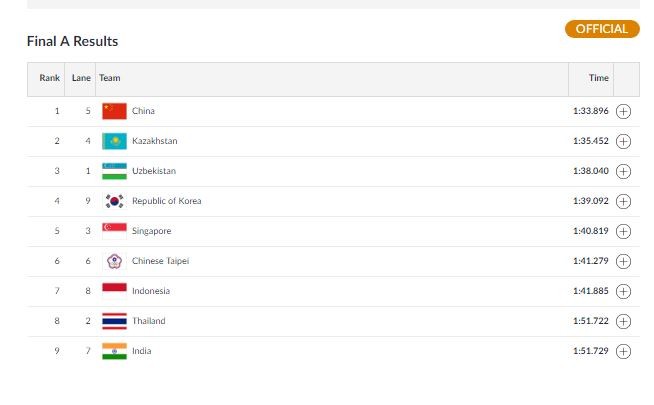Click the India flag icon

tap(114, 352)
